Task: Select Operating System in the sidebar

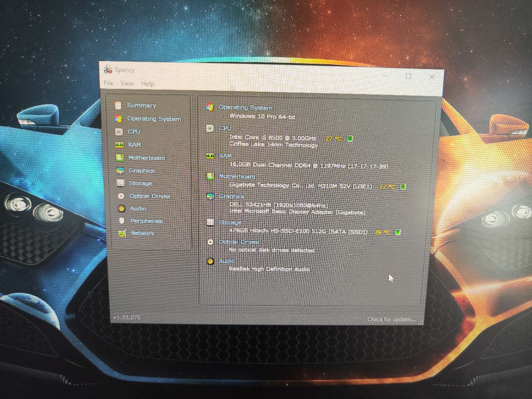Action: point(153,119)
